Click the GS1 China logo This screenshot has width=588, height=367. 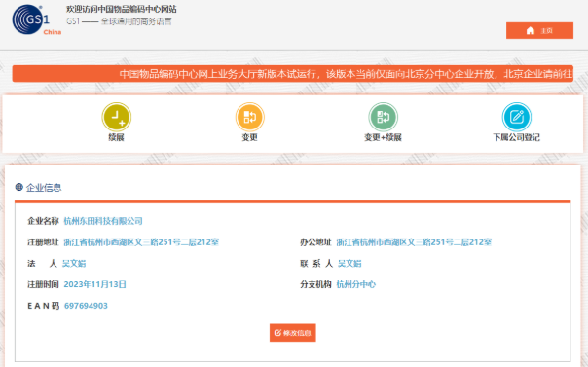click(36, 20)
